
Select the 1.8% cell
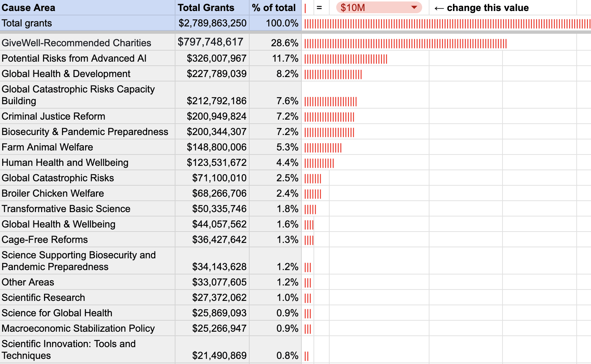click(275, 209)
